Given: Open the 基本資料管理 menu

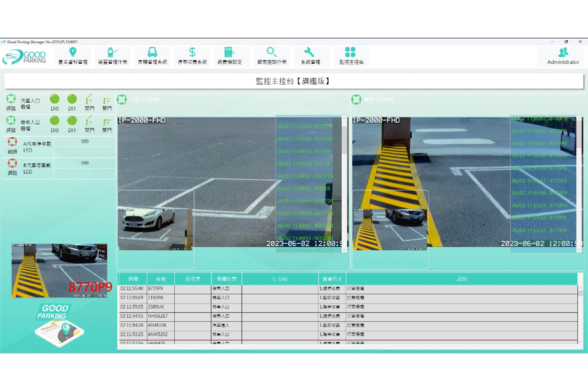Looking at the screenshot, I should pos(73,56).
